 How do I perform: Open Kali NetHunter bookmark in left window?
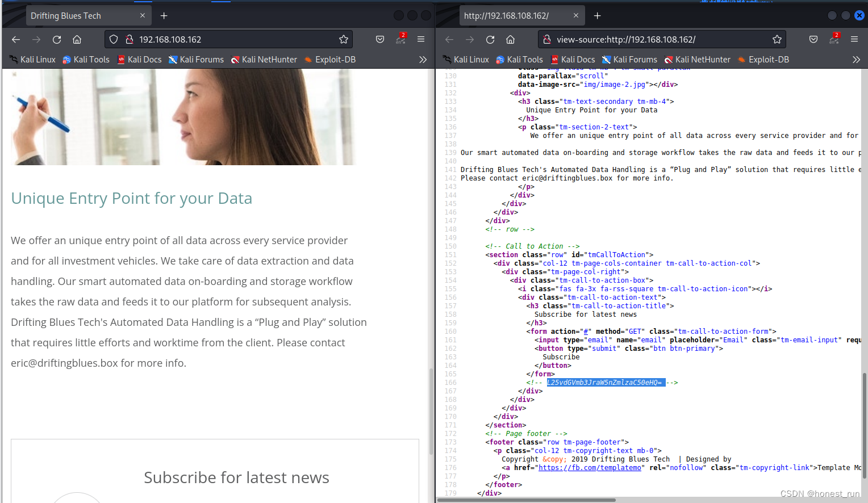[x=264, y=60]
